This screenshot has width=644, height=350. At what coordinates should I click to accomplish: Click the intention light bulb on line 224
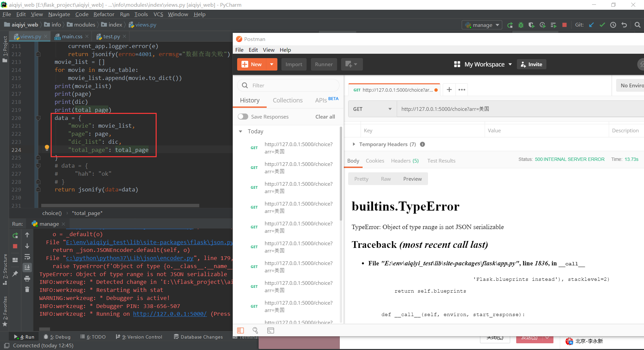47,148
